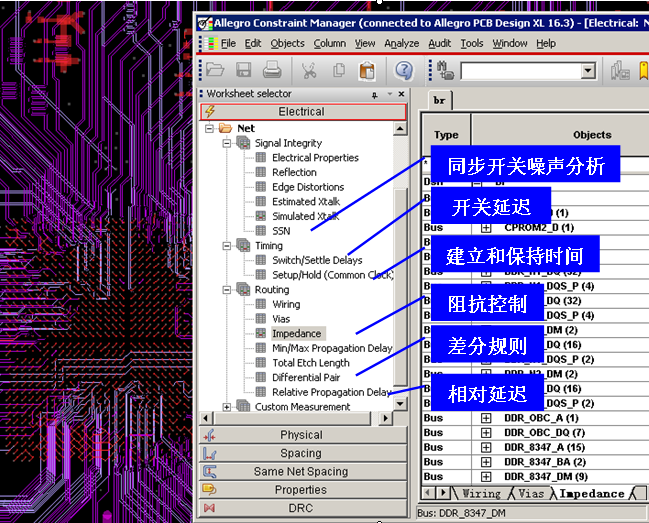Switch to the Impedance bottom tab

tap(592, 494)
